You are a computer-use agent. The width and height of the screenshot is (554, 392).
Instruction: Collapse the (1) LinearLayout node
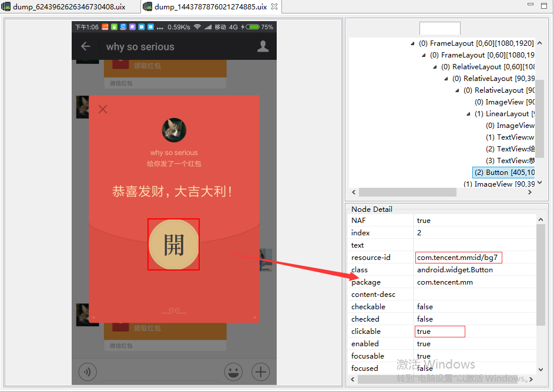point(468,114)
